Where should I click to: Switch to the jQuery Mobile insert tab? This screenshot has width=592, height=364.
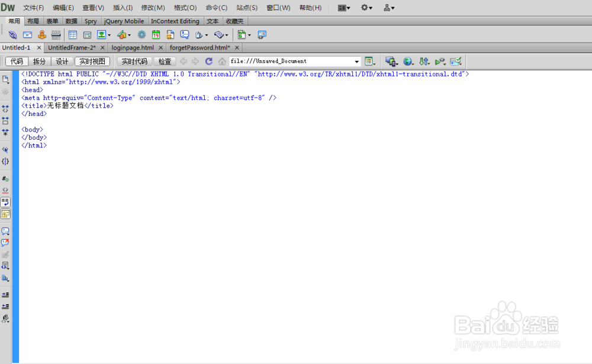pos(124,21)
